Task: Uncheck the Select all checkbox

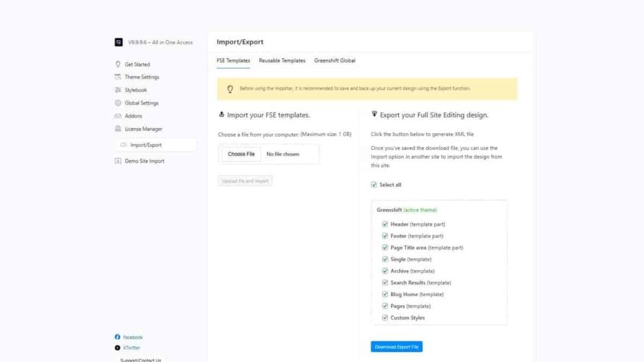Action: coord(373,184)
